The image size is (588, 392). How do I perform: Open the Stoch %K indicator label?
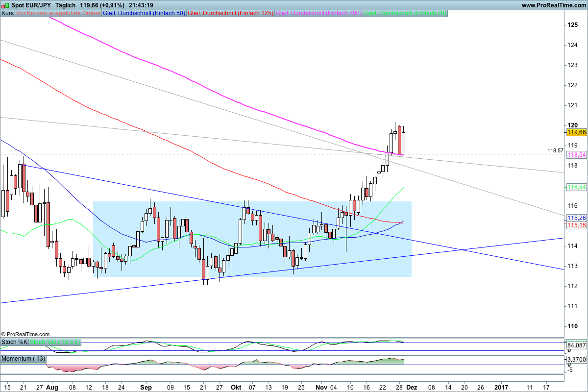tap(14, 342)
